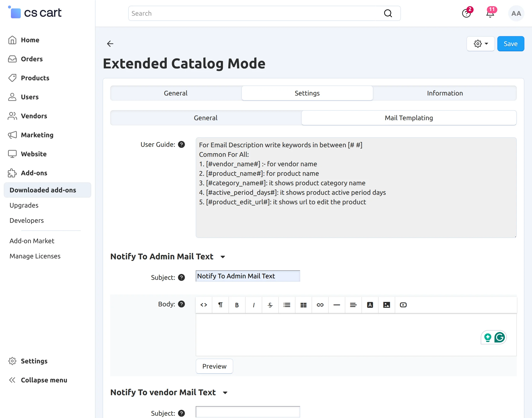Open the AA user account avatar
Viewport: 532px width, 418px height.
coord(516,14)
